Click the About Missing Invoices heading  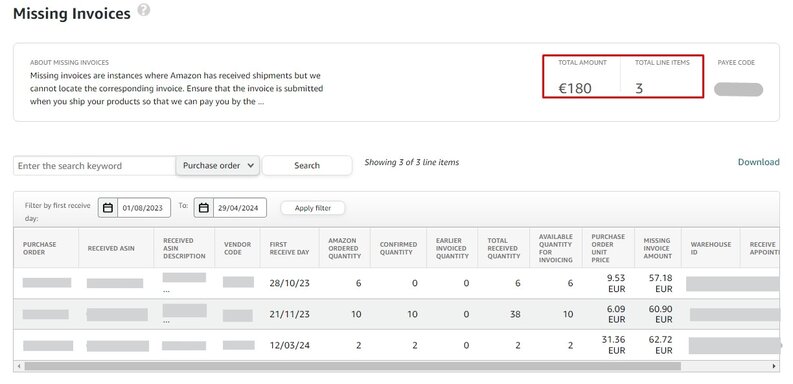69,63
